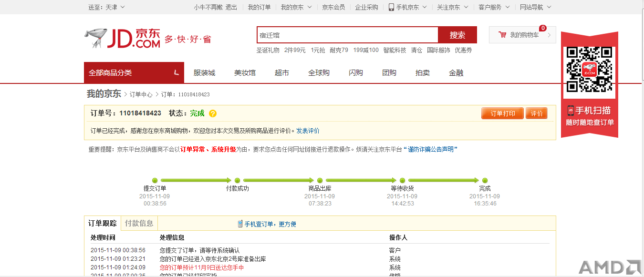Click the phone icon beside 手机查订单
This screenshot has width=644, height=277.
240,224
